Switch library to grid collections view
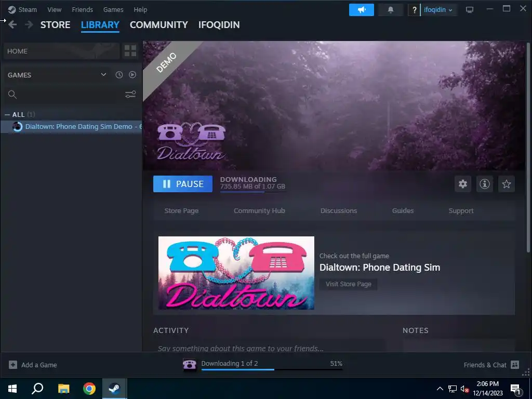The image size is (532, 399). tap(130, 51)
